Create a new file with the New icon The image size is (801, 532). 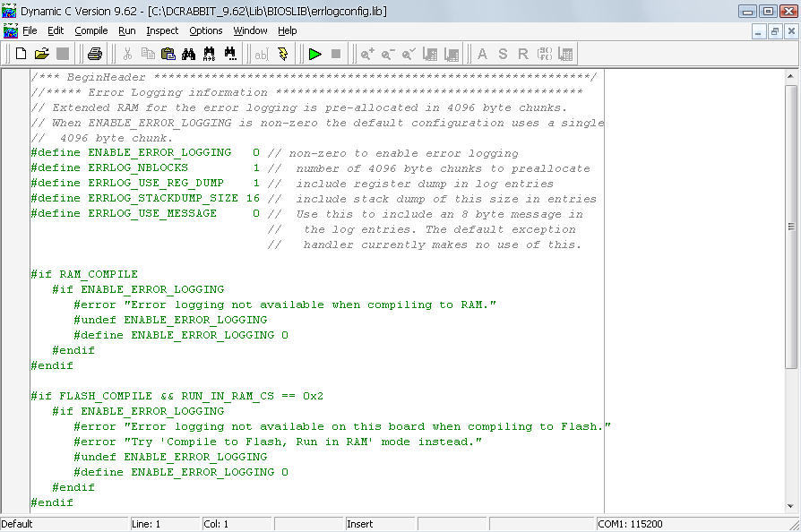pos(22,54)
